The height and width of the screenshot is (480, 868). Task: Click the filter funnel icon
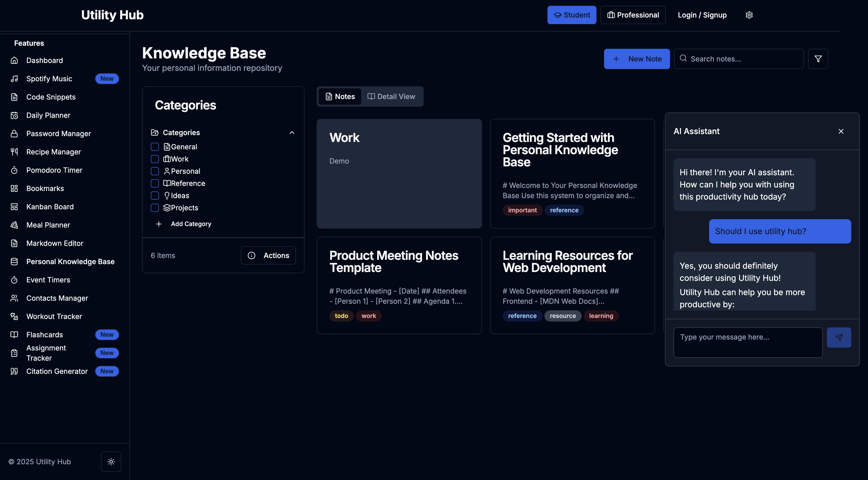tap(818, 59)
